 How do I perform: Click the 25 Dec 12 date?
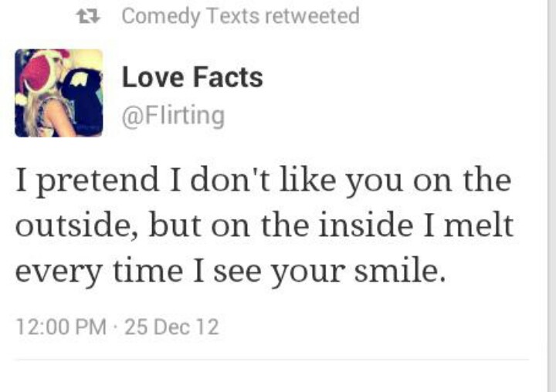pos(171,327)
